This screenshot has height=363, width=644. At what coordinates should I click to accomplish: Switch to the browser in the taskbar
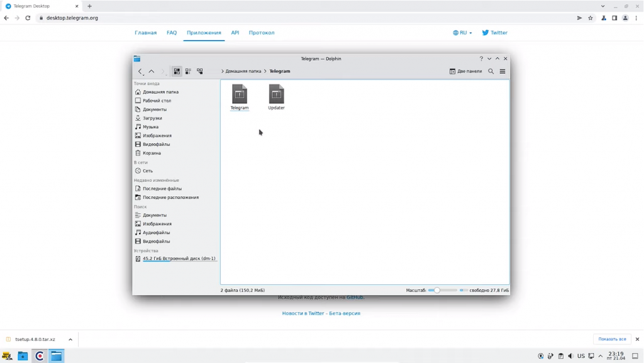(x=40, y=356)
